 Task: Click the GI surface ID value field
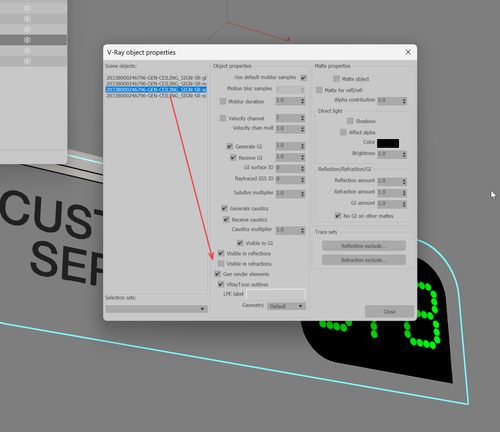coord(288,168)
